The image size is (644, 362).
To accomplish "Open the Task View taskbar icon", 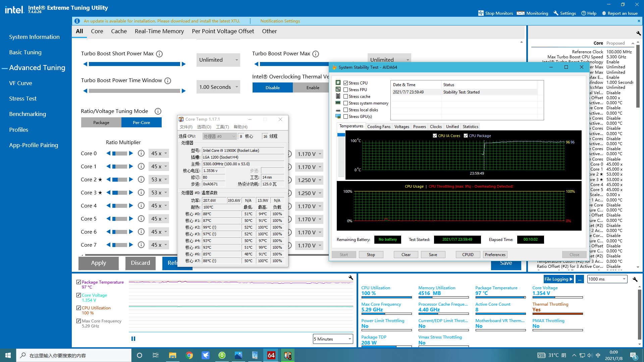I will tap(156, 355).
